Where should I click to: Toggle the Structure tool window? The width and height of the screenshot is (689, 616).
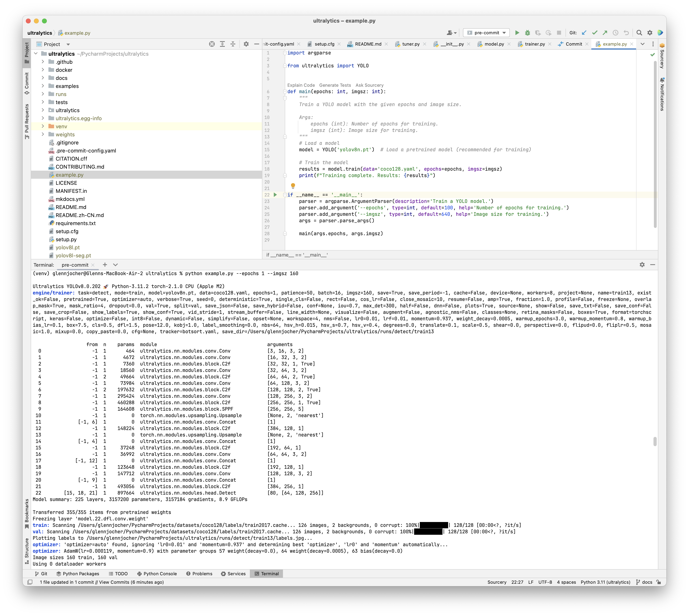click(27, 551)
